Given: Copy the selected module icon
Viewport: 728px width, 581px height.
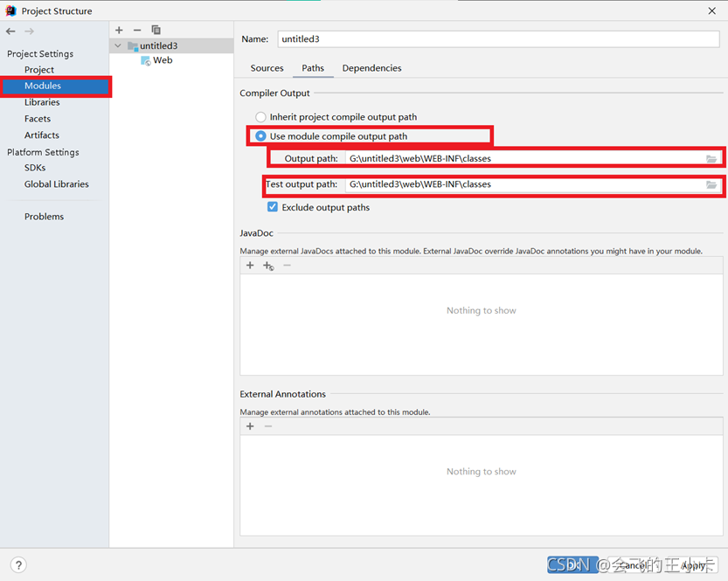Looking at the screenshot, I should (x=156, y=31).
